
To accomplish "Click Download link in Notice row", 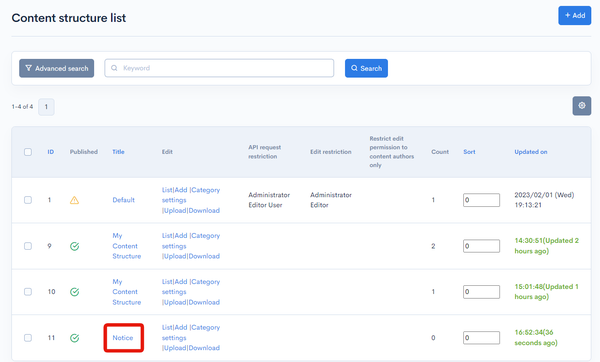I will [x=204, y=348].
